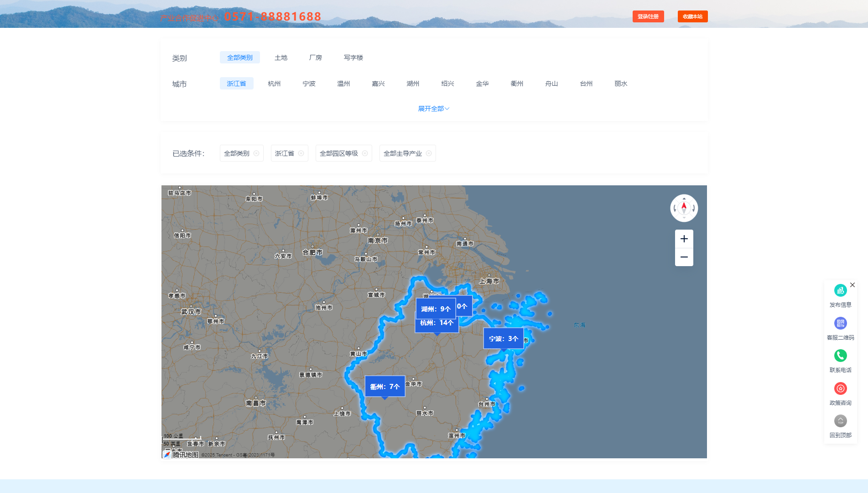Click the green 联系电话 phone icon
The height and width of the screenshot is (493, 868).
[840, 356]
